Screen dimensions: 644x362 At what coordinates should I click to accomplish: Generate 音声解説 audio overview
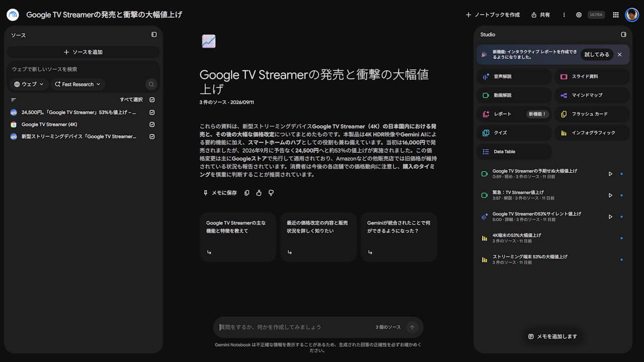click(x=514, y=76)
